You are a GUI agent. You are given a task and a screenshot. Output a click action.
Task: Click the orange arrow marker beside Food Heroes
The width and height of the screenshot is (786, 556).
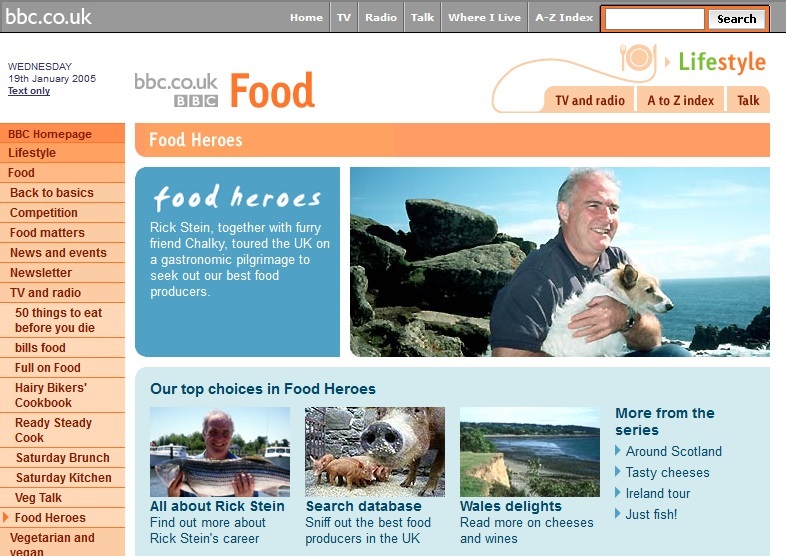pos(6,517)
